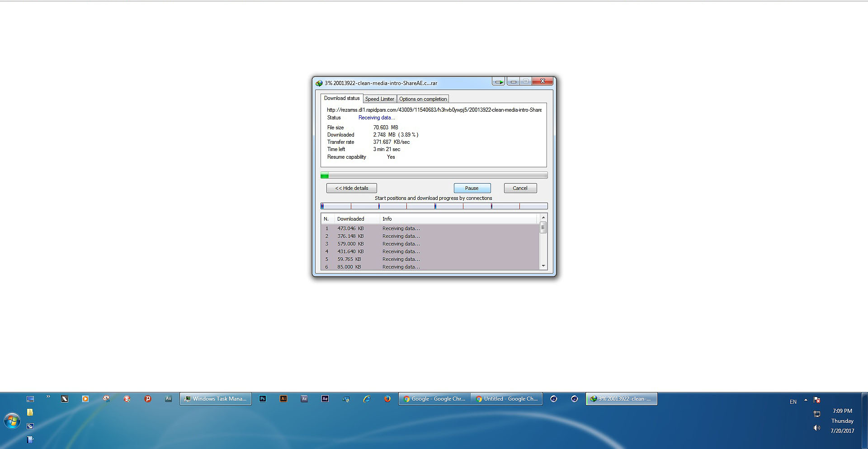Viewport: 868px width, 449px height.
Task: Click the downloaded value 2.748 MB (3.89 %)
Action: [396, 135]
